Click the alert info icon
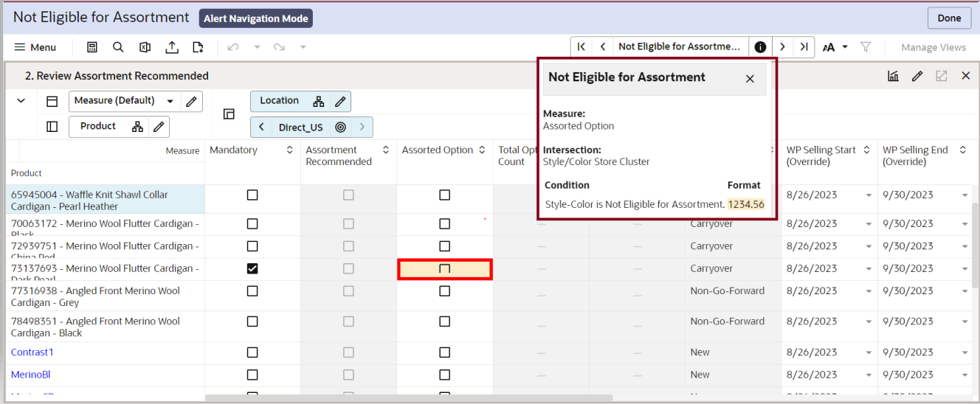980x404 pixels. [760, 46]
